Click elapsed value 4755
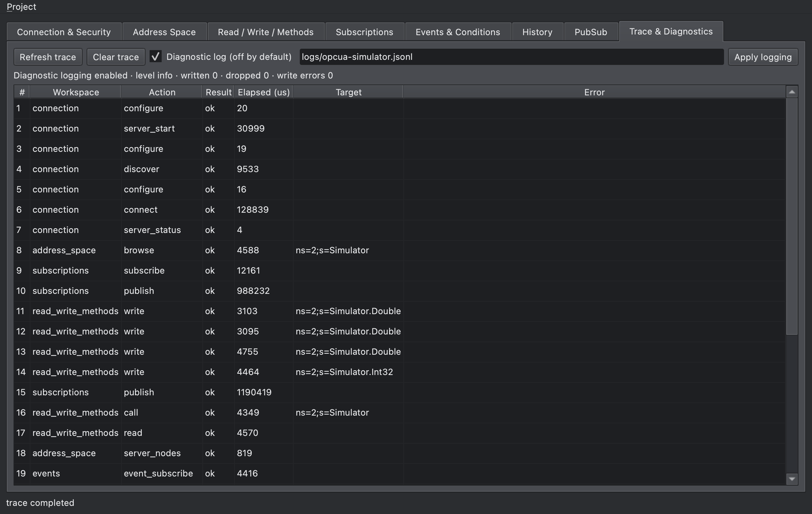 (247, 352)
